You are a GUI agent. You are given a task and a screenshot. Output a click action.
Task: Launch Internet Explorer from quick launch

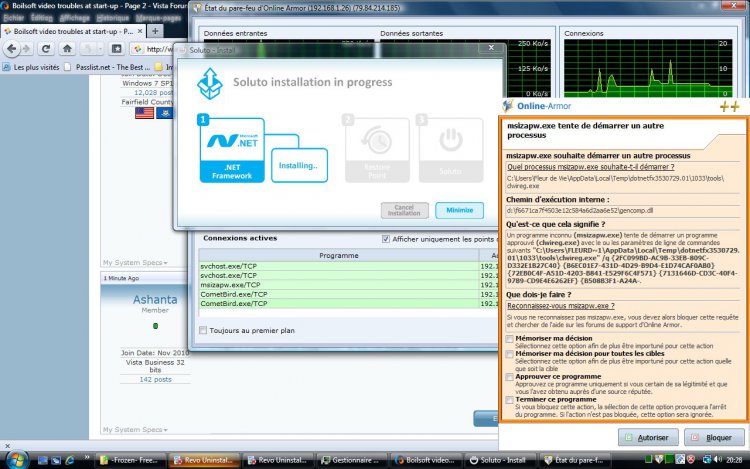tap(70, 460)
